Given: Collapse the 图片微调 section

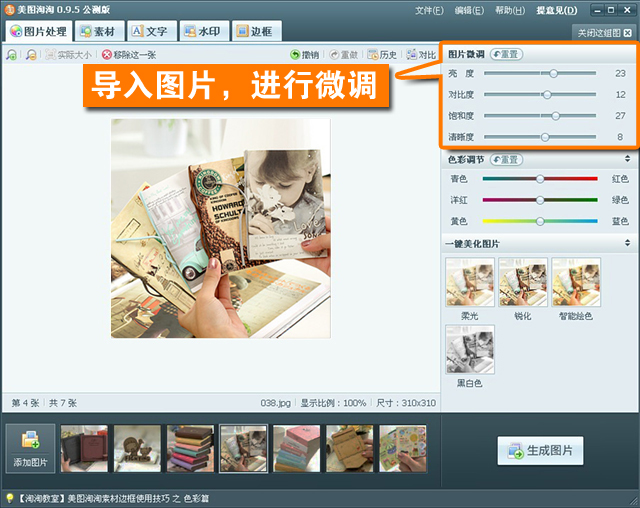Looking at the screenshot, I should (627, 54).
